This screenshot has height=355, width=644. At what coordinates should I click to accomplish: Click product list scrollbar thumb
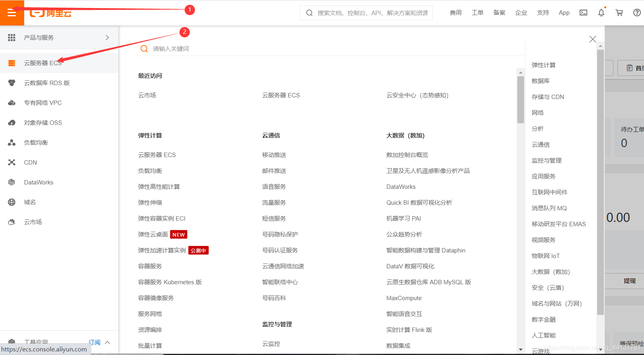point(521,100)
